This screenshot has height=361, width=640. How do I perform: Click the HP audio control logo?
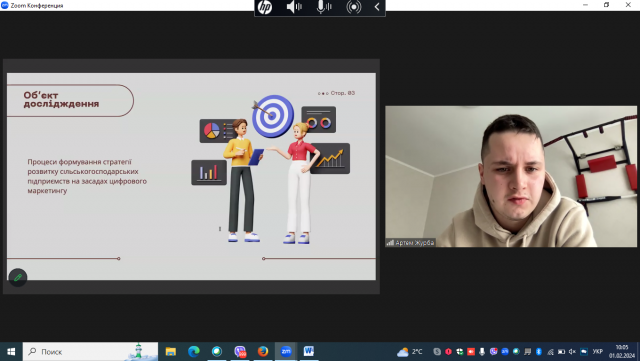tap(265, 7)
